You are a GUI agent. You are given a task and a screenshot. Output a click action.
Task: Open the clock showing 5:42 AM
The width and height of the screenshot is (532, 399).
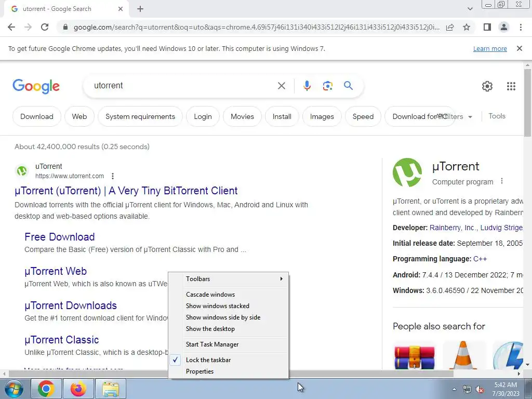506,389
